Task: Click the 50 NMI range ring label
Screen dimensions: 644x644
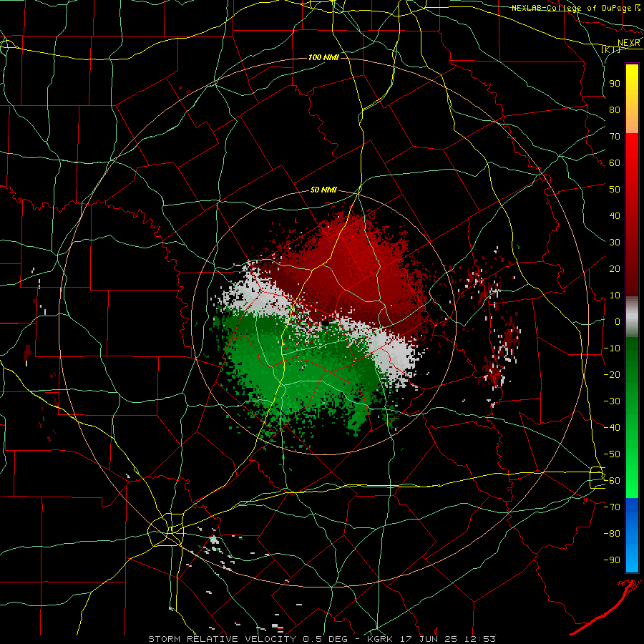Action: [323, 190]
